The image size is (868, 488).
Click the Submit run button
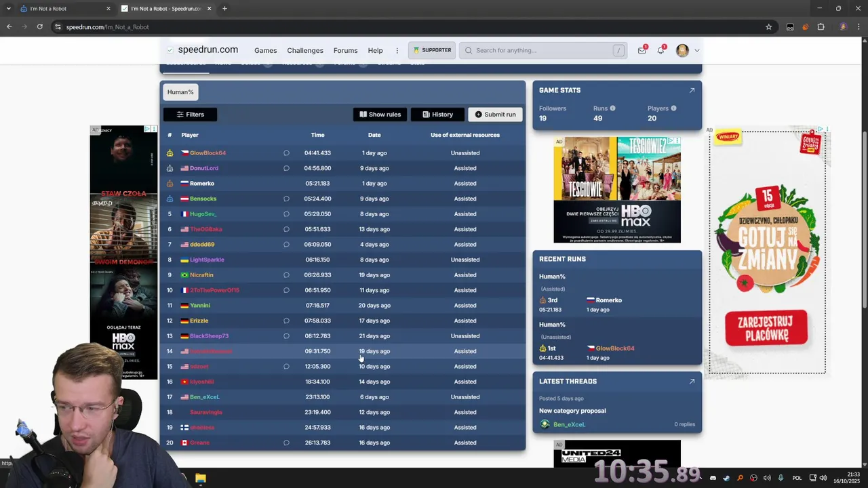(495, 115)
